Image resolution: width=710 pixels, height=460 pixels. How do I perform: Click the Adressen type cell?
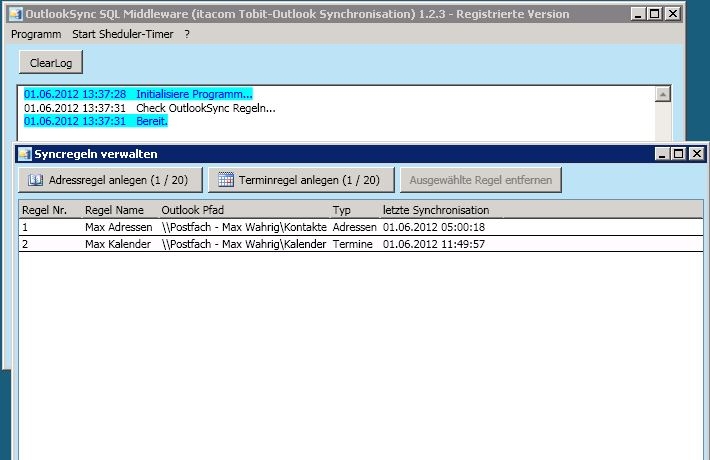click(355, 227)
